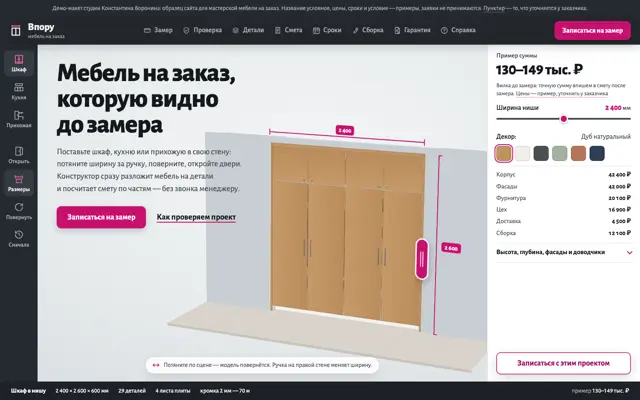Select the terracotta decor swatch

click(578, 153)
